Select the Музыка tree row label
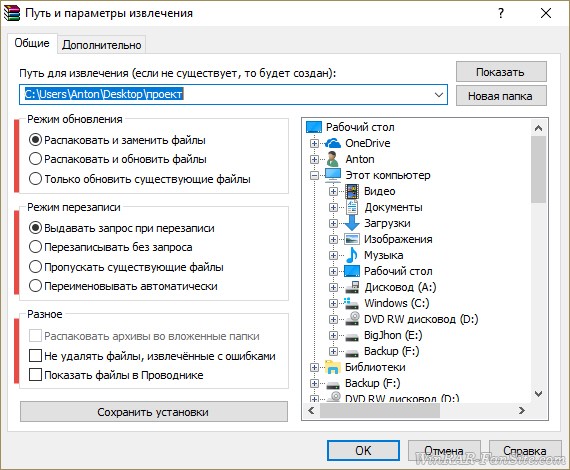570x470 pixels. (x=384, y=255)
